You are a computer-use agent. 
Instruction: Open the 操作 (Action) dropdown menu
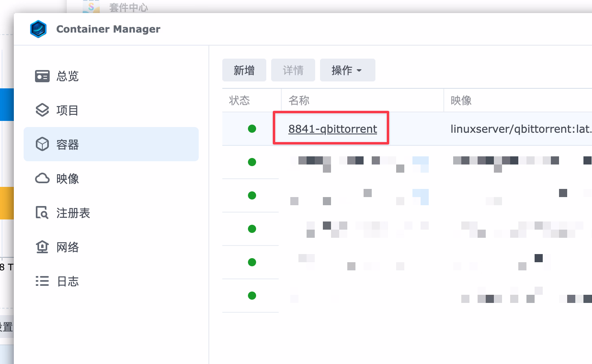coord(347,70)
